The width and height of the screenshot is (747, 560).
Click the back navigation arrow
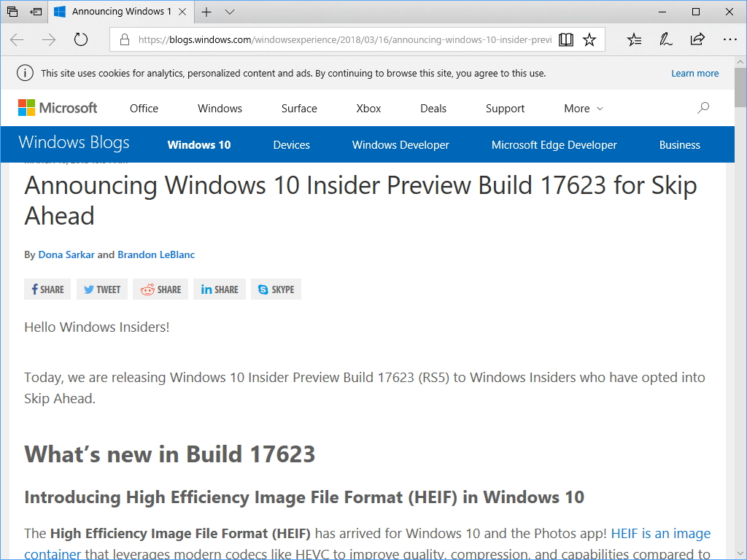point(16,39)
